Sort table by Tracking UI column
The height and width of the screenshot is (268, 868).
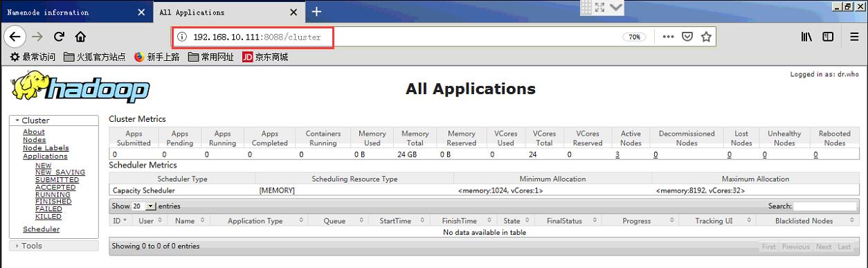717,221
